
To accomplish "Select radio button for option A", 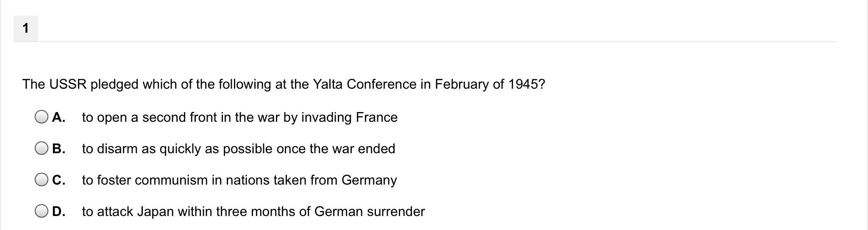I will pos(42,117).
